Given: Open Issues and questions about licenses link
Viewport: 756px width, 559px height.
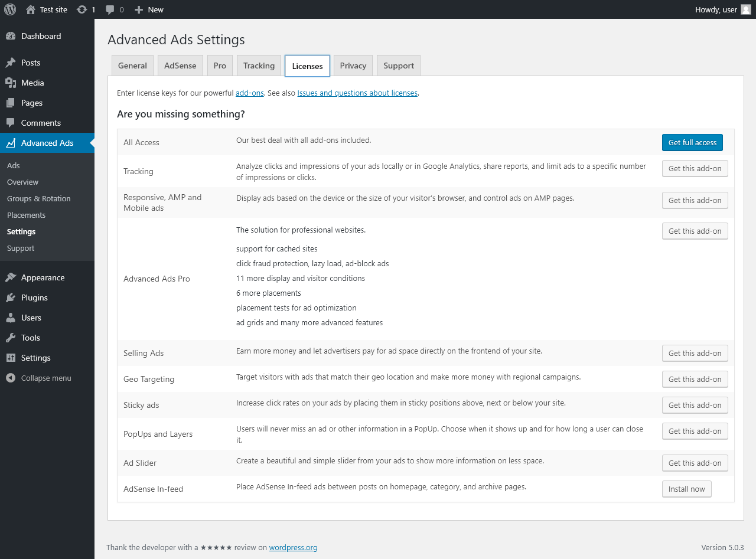Looking at the screenshot, I should pos(357,93).
